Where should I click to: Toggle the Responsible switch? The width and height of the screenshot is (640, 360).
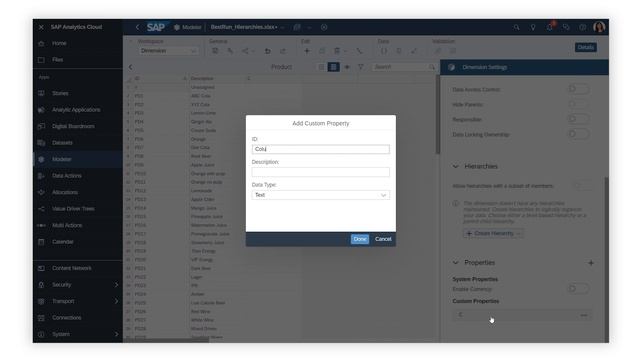coord(579,119)
